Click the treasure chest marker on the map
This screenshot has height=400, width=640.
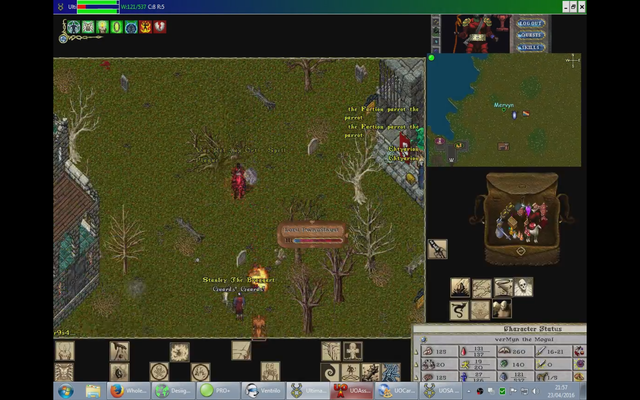click(503, 146)
